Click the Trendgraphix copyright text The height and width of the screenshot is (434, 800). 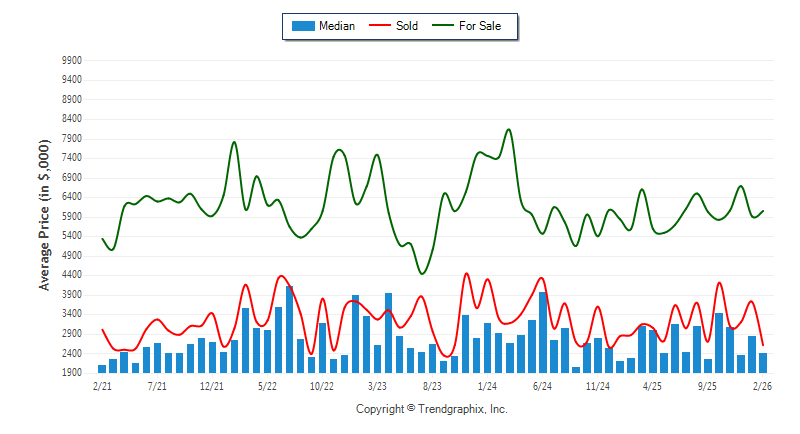click(x=432, y=410)
